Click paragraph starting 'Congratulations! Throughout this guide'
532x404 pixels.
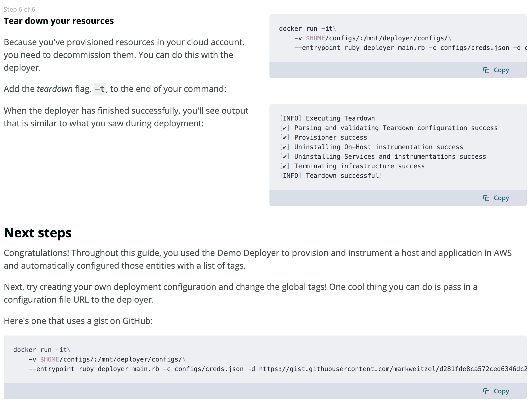click(258, 259)
